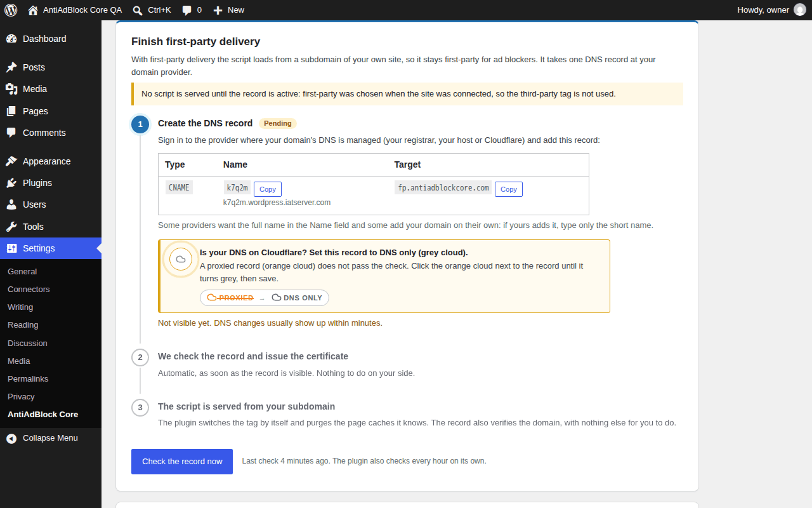Click the Posts pushpin icon

pos(11,67)
